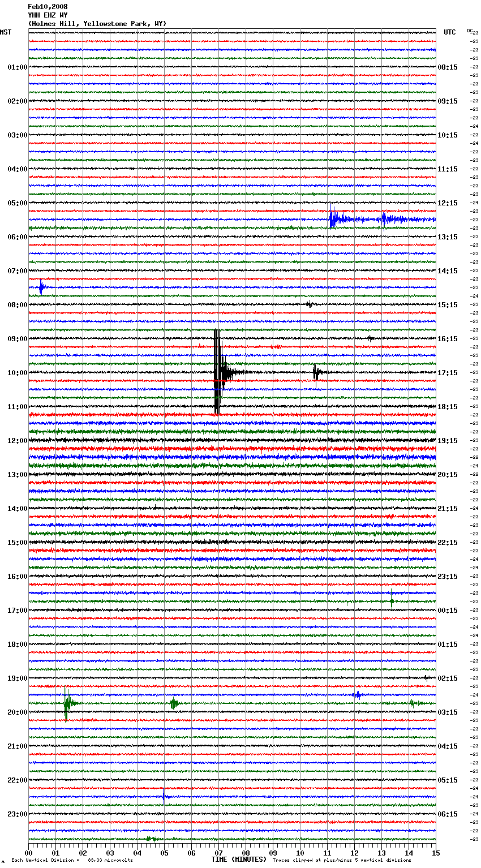Click the 'MST' column heading
The width and height of the screenshot is (481, 868).
6,32
